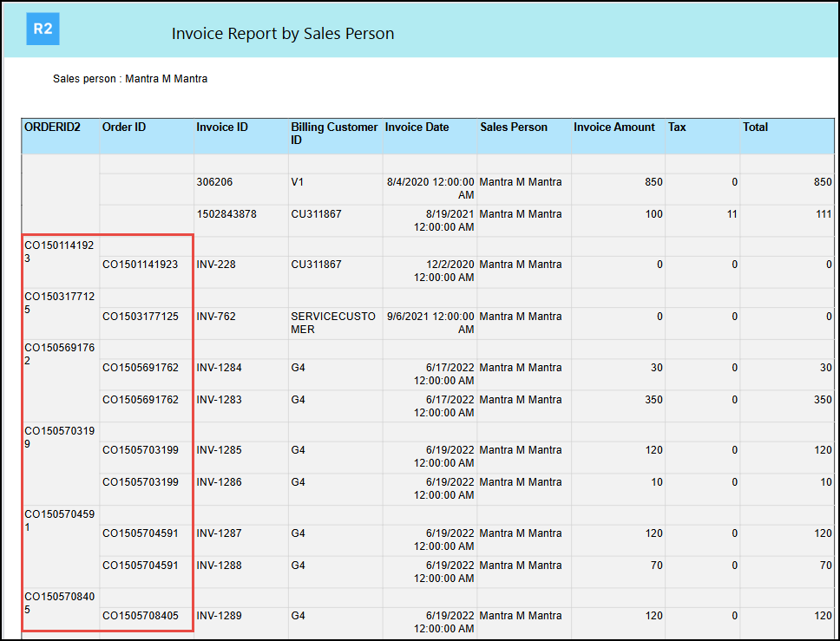
Task: Select order CO1503177125 in Order ID column
Action: pos(141,317)
